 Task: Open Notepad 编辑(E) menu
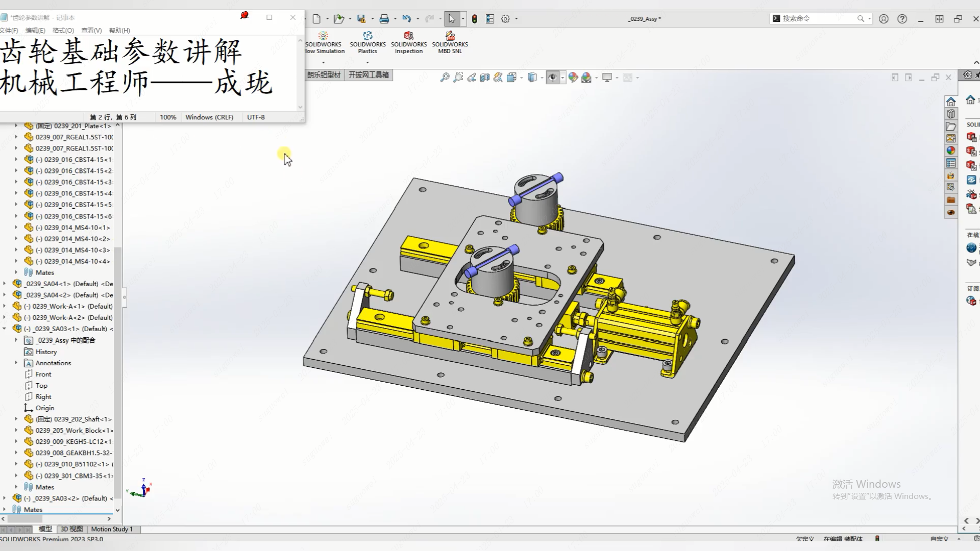[35, 31]
